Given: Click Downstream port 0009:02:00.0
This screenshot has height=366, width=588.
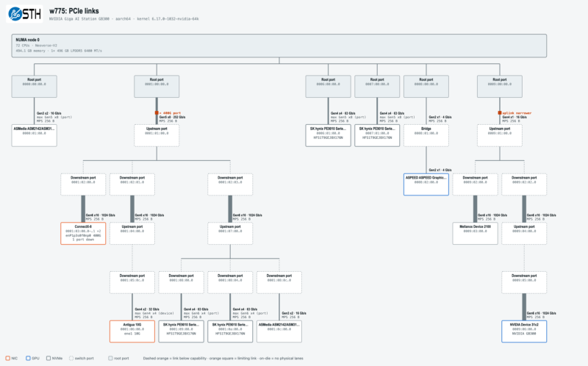Looking at the screenshot, I should click(x=475, y=184).
